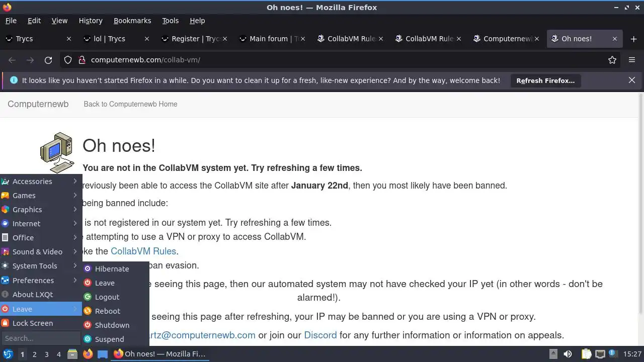Select Shutdown from Leave submenu
Image resolution: width=644 pixels, height=362 pixels.
[116, 325]
